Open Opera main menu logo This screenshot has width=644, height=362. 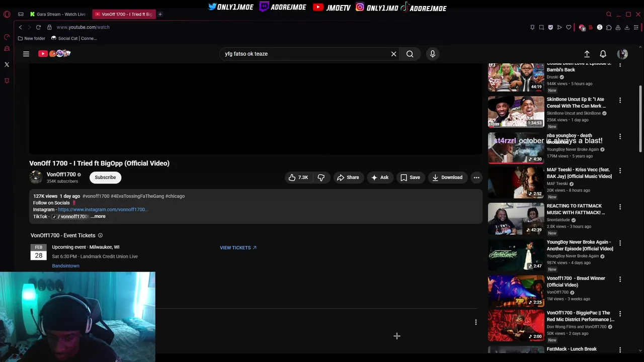point(7,14)
